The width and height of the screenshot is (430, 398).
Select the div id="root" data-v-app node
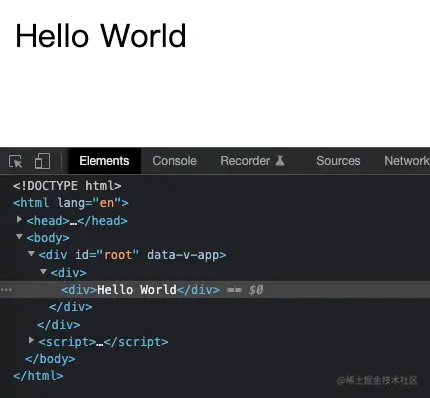click(132, 255)
